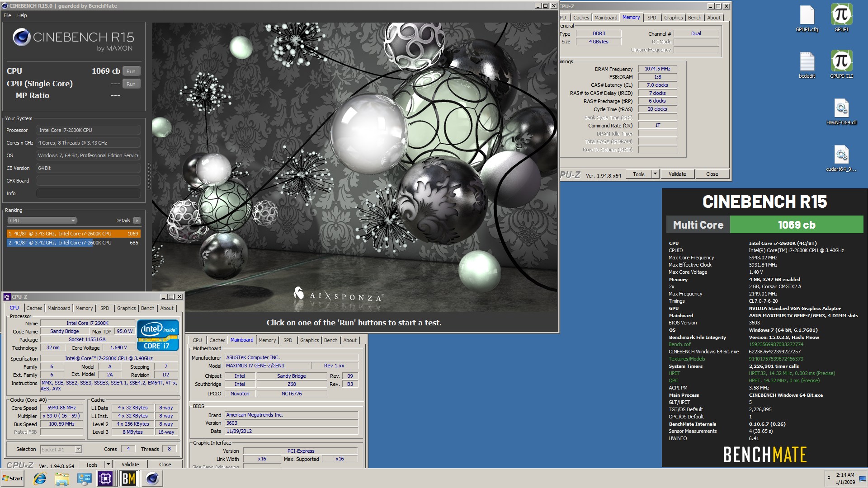Expand Tools arrow in Memory CPU-Z window
Viewport: 868px width, 488px height.
coord(655,174)
